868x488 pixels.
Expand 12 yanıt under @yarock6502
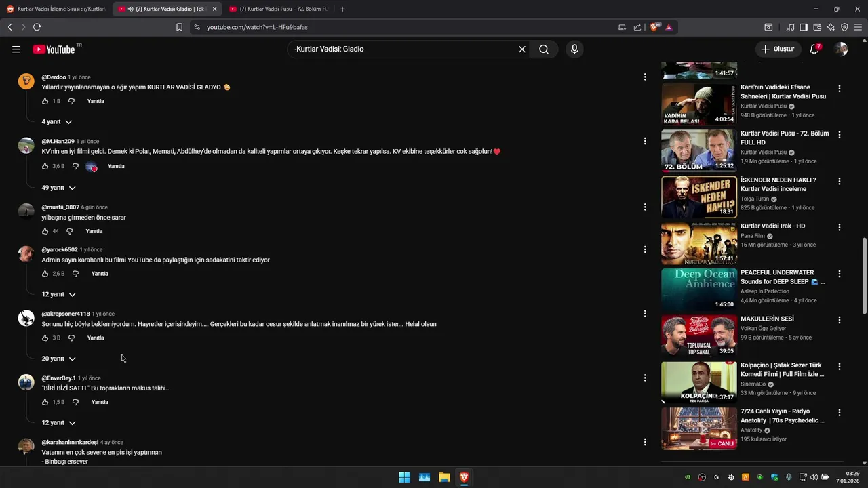coord(59,294)
